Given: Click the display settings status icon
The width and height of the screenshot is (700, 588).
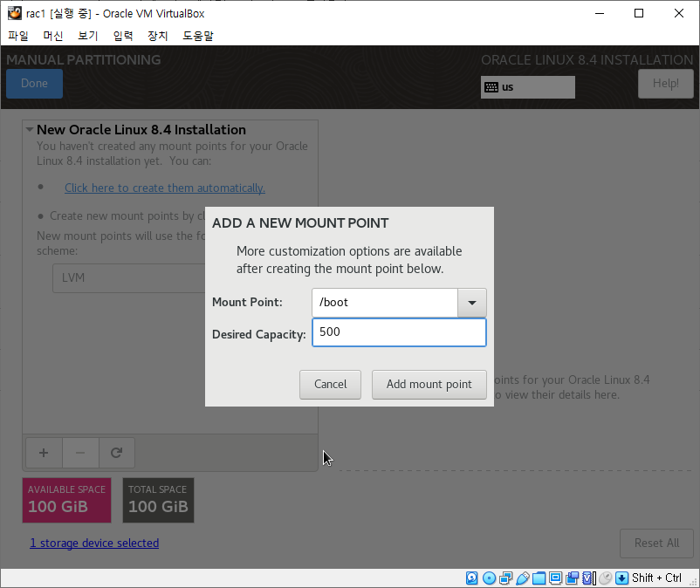Looking at the screenshot, I should pos(555,578).
